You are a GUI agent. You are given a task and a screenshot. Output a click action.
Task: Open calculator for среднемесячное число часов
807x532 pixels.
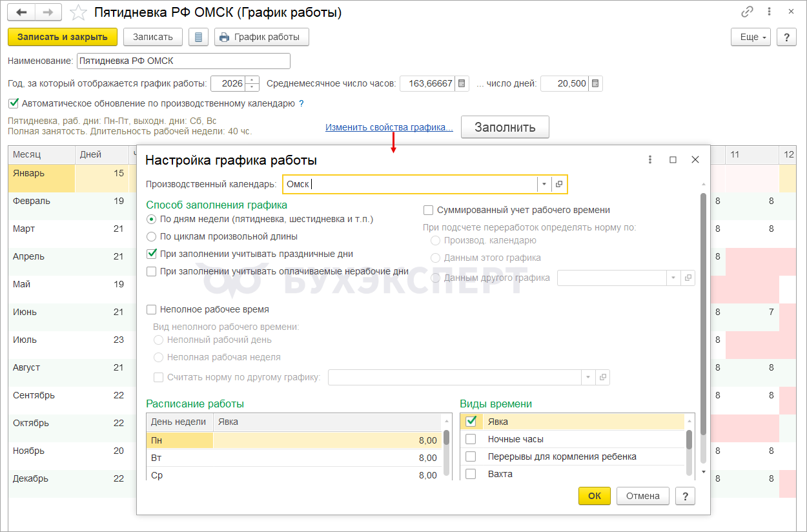click(x=462, y=83)
